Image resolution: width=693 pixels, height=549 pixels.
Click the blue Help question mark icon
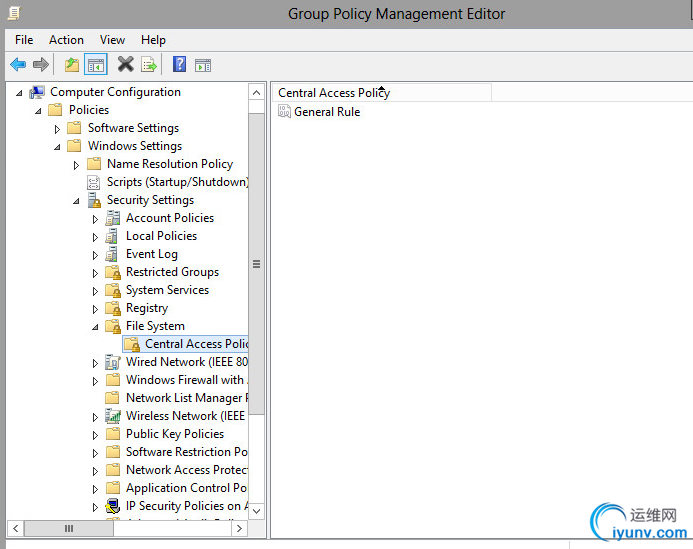click(179, 64)
